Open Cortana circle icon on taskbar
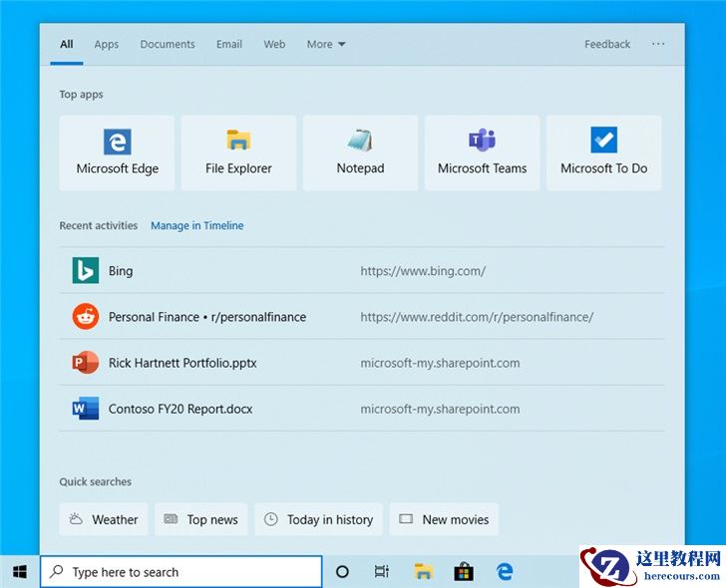The width and height of the screenshot is (726, 588). 342,572
